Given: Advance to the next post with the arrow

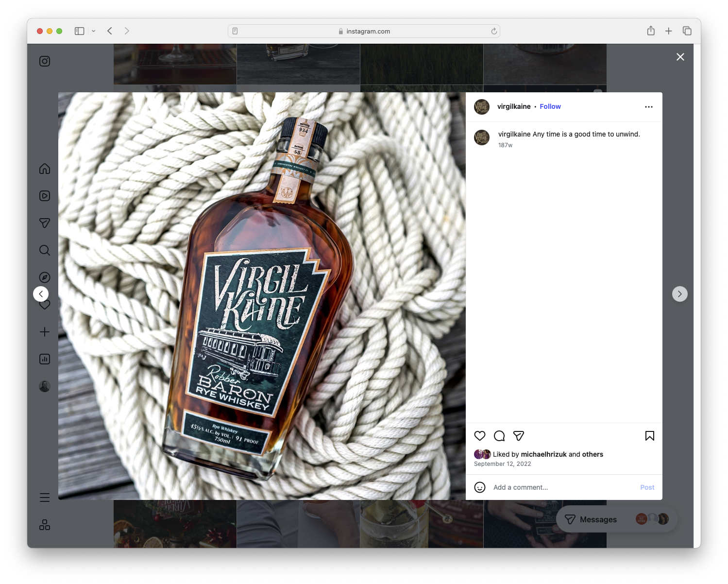Looking at the screenshot, I should click(x=679, y=293).
